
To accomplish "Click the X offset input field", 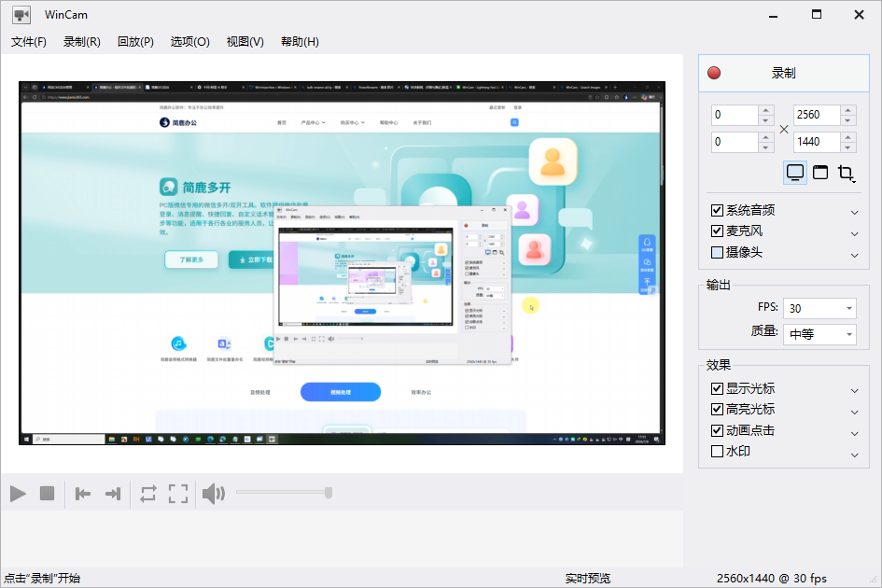I will (735, 115).
